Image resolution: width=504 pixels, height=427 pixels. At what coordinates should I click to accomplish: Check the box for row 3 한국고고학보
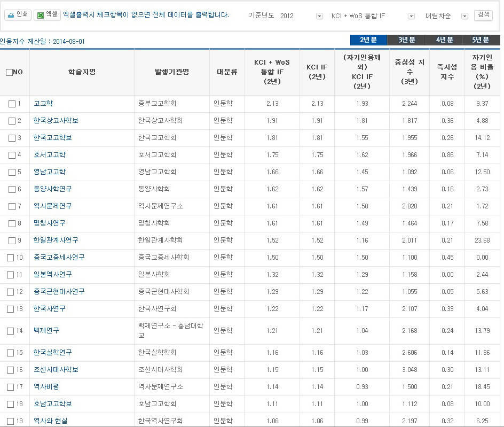tap(12, 138)
